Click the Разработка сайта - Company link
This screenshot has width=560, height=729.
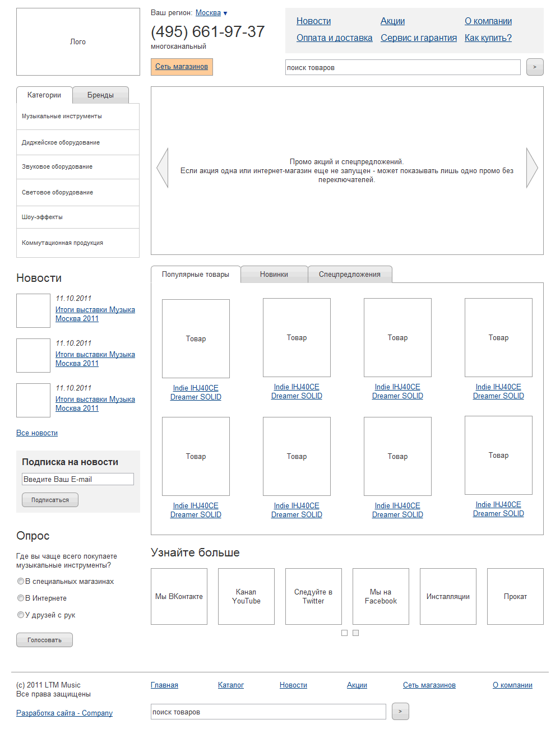point(64,713)
